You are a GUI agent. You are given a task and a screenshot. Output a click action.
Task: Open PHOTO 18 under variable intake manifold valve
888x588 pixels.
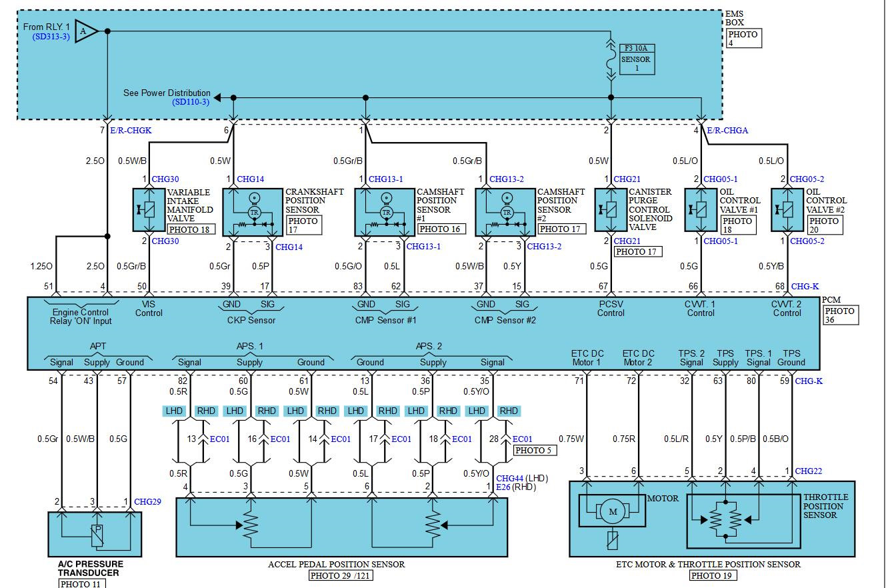tap(191, 229)
